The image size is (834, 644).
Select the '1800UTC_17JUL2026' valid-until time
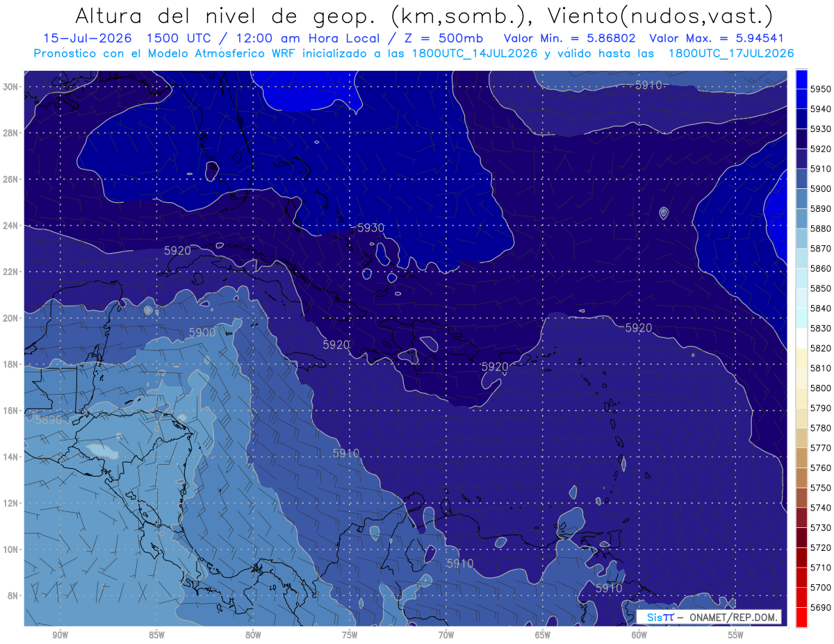click(731, 53)
